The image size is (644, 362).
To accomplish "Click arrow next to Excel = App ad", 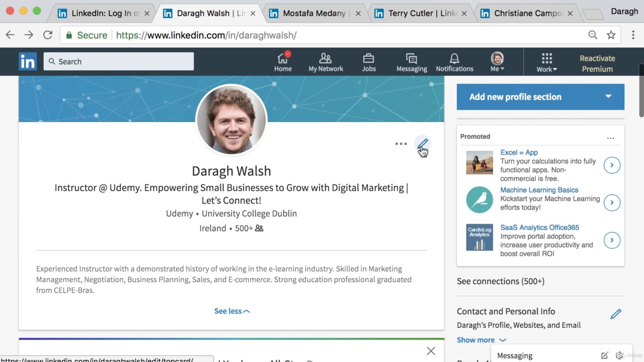I will tap(612, 165).
